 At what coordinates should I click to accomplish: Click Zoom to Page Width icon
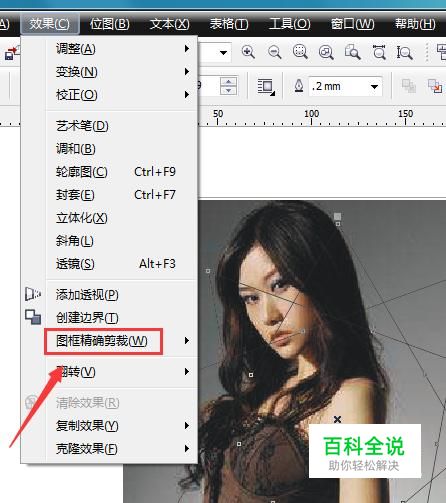click(x=379, y=52)
